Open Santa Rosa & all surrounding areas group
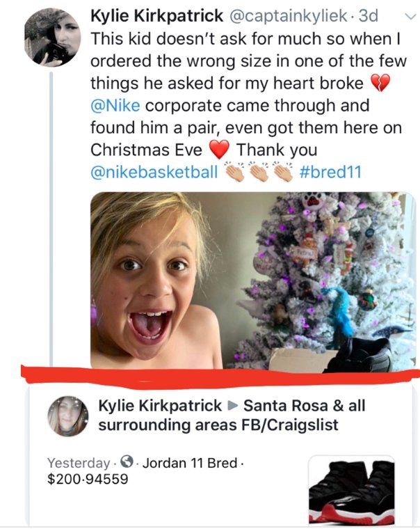 (232, 415)
